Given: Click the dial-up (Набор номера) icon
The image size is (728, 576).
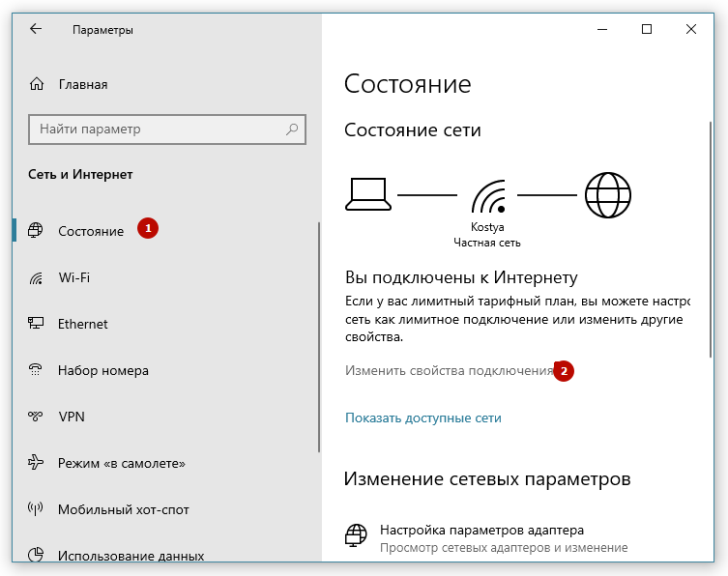Looking at the screenshot, I should pyautogui.click(x=36, y=370).
